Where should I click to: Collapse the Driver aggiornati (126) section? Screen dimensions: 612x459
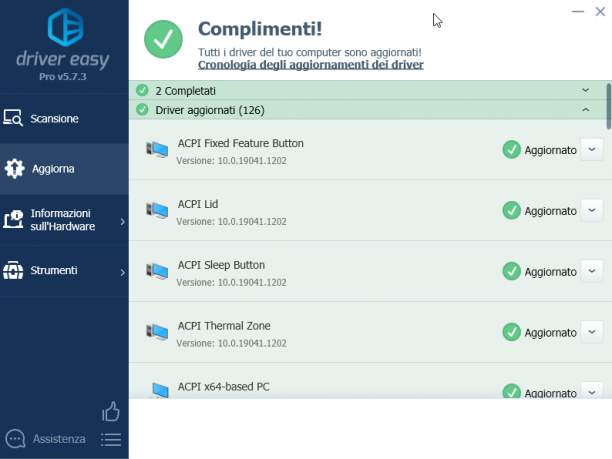pos(585,110)
